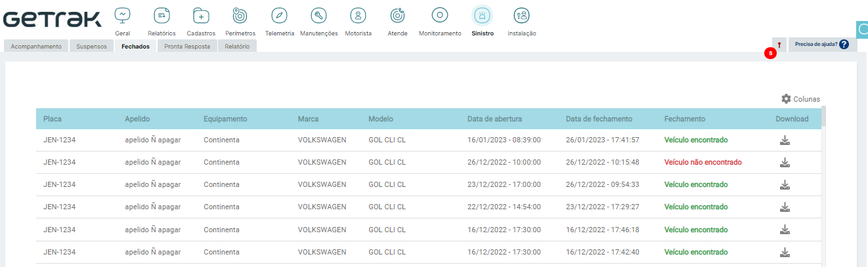Viewport: 868px width, 267px height.
Task: Click the Getrak logo
Action: tap(53, 19)
